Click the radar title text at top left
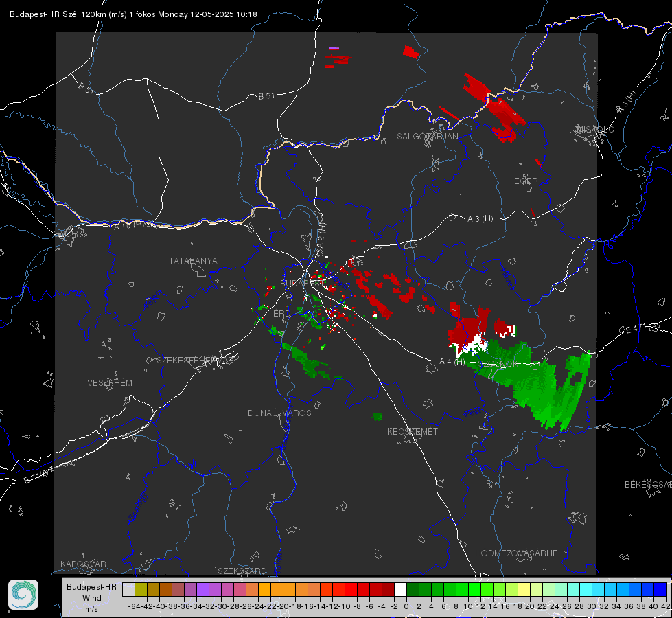This screenshot has height=618, width=672. pyautogui.click(x=133, y=14)
